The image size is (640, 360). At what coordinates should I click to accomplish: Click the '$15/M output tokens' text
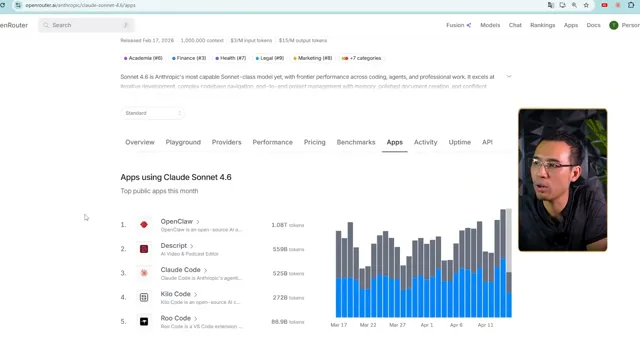(303, 40)
